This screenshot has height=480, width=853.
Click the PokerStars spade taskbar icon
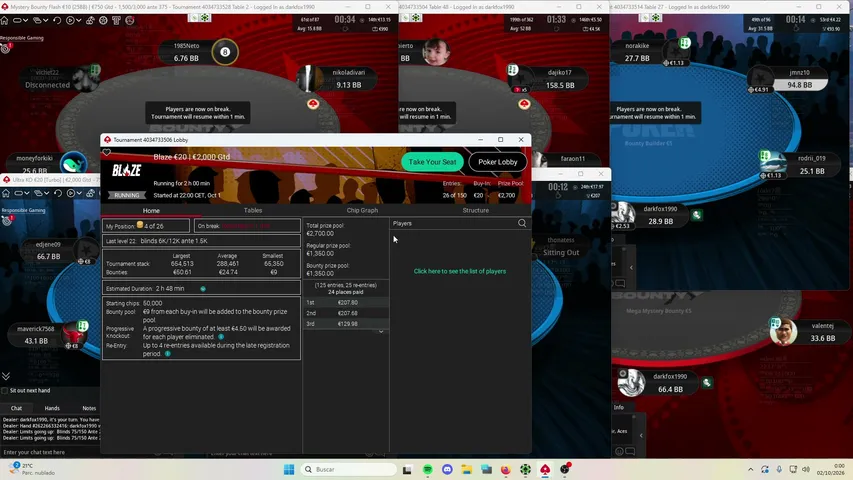[545, 469]
